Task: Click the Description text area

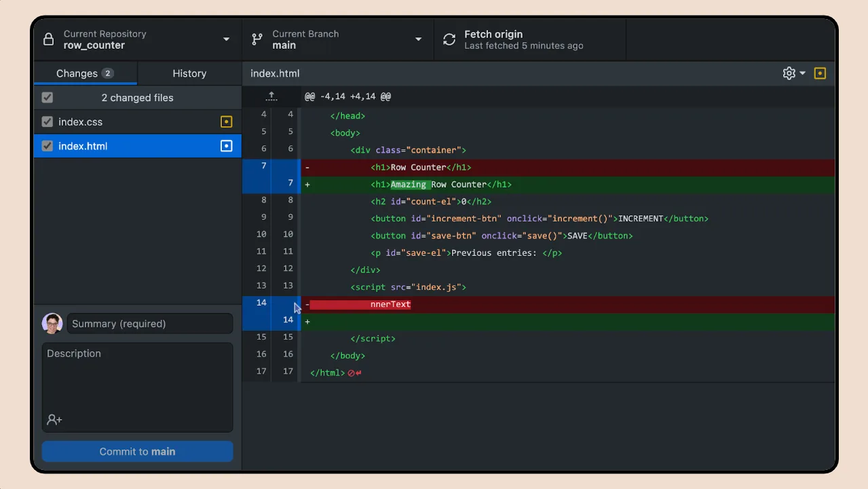Action: 137,388
